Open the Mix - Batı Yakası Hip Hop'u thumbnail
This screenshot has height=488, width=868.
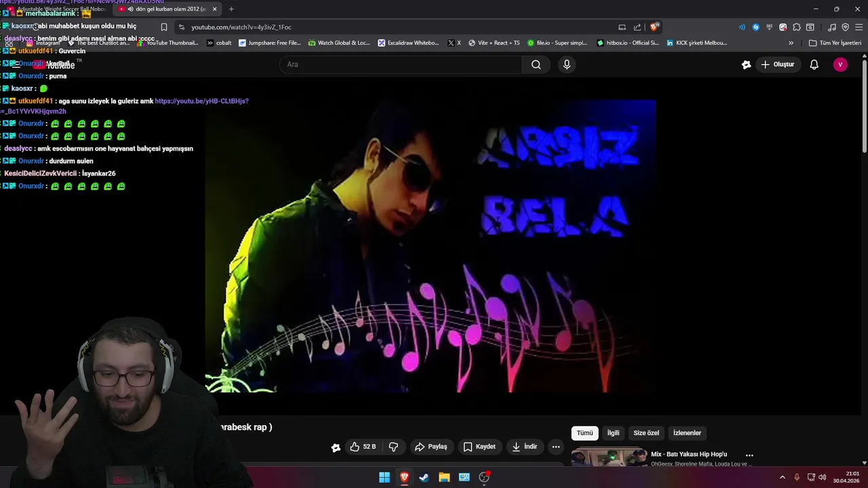[609, 458]
